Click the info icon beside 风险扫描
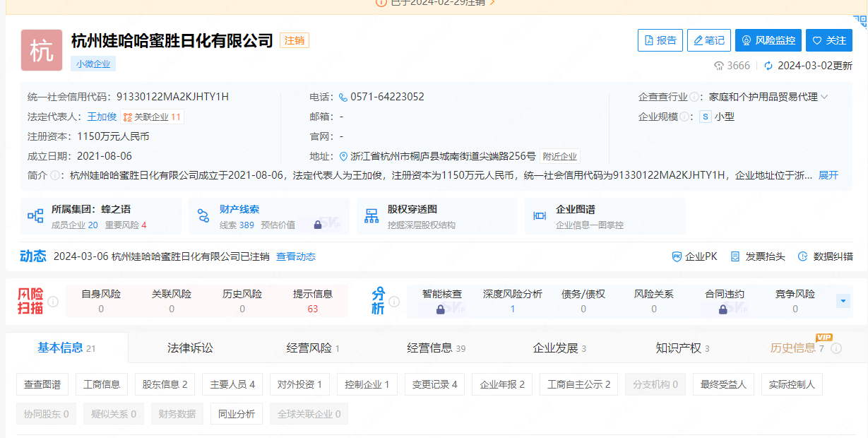Screen dimensions: 868x438 click(53, 302)
